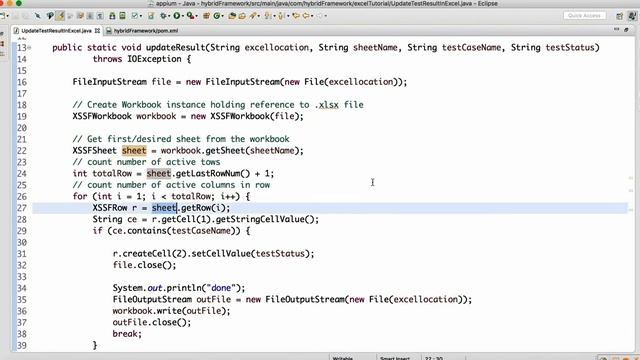Click the Open Type folder icon
The width and height of the screenshot is (640, 360).
click(232, 16)
